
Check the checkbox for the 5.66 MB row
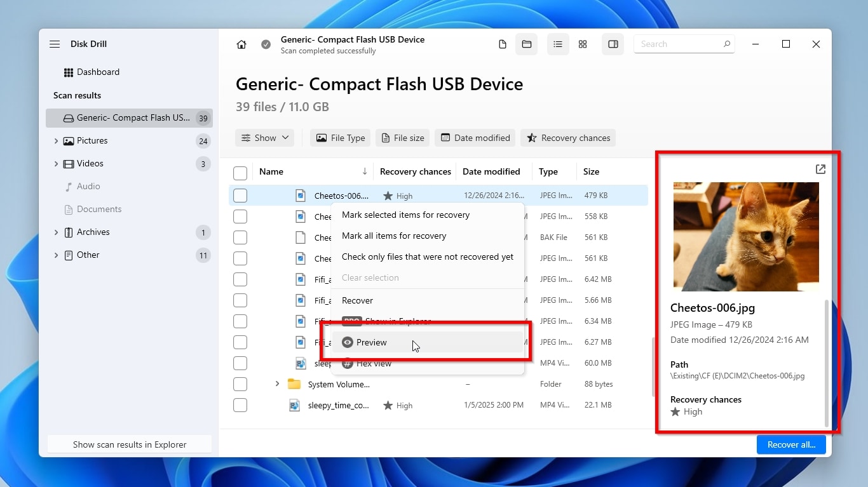(x=240, y=300)
